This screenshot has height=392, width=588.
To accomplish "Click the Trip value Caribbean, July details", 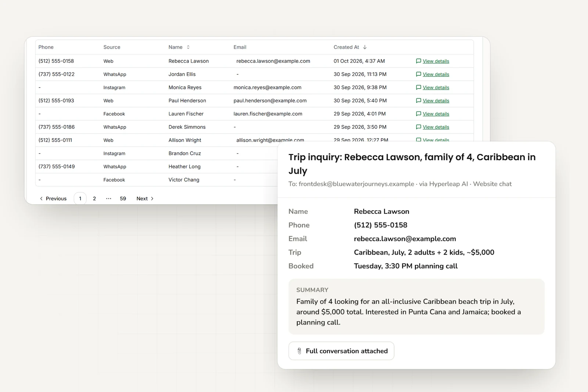I will click(x=424, y=252).
